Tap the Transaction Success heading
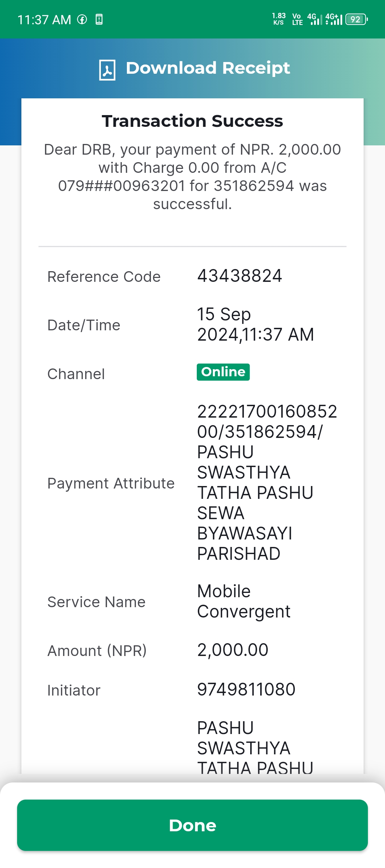Image resolution: width=385 pixels, height=868 pixels. pyautogui.click(x=192, y=121)
